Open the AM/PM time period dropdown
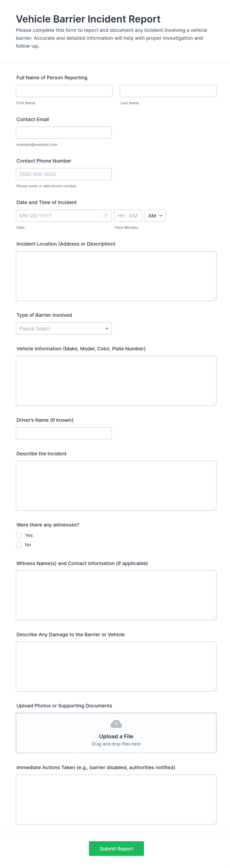The image size is (230, 868). click(x=155, y=216)
